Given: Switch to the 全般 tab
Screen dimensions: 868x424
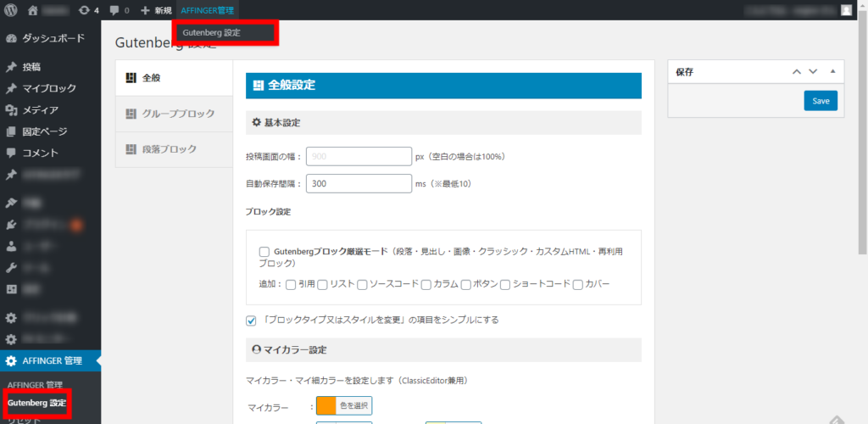Looking at the screenshot, I should pyautogui.click(x=175, y=78).
